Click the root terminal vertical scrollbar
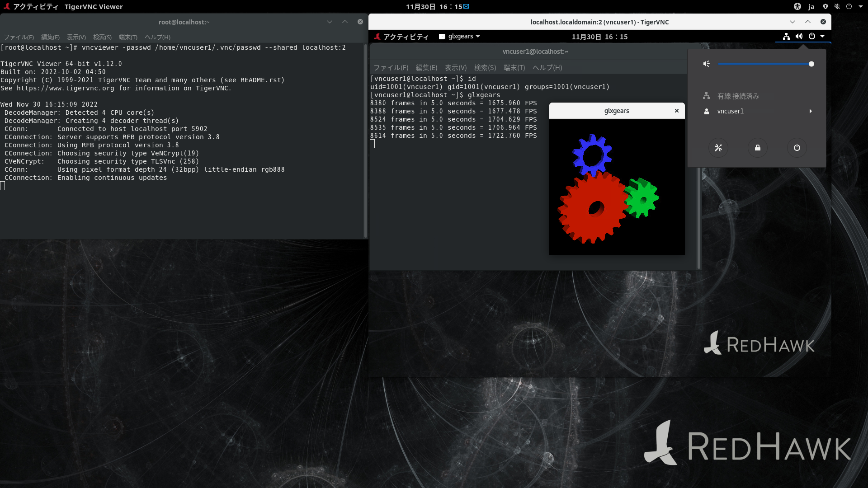 365,141
